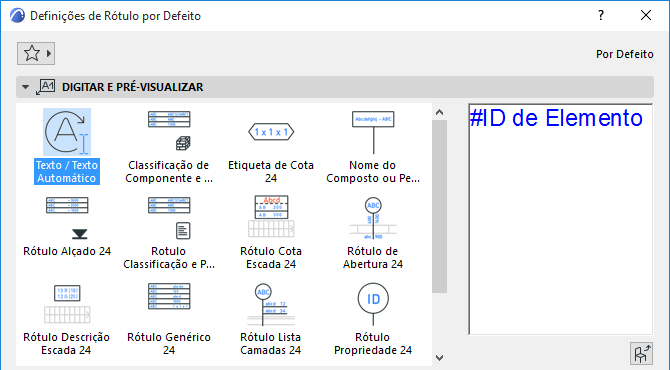The width and height of the screenshot is (670, 370).
Task: Click the 'DIGITAR E PRÉ-VISUALIZAR' header title
Action: [132, 87]
